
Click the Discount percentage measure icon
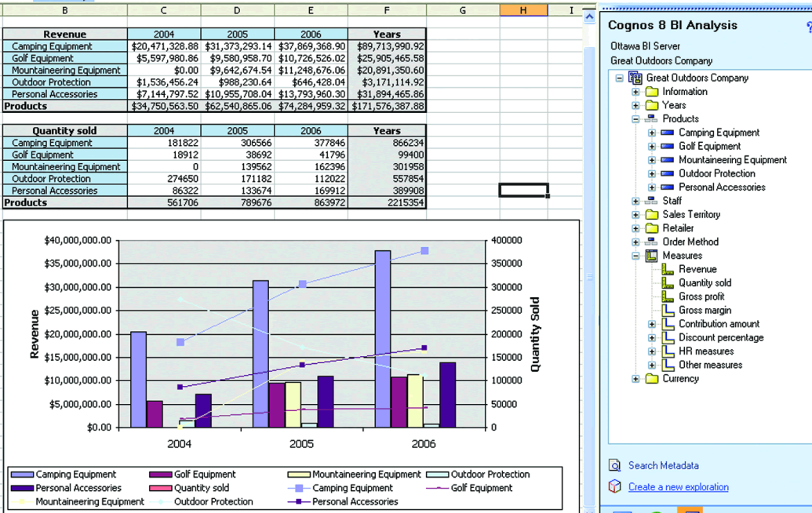click(668, 337)
